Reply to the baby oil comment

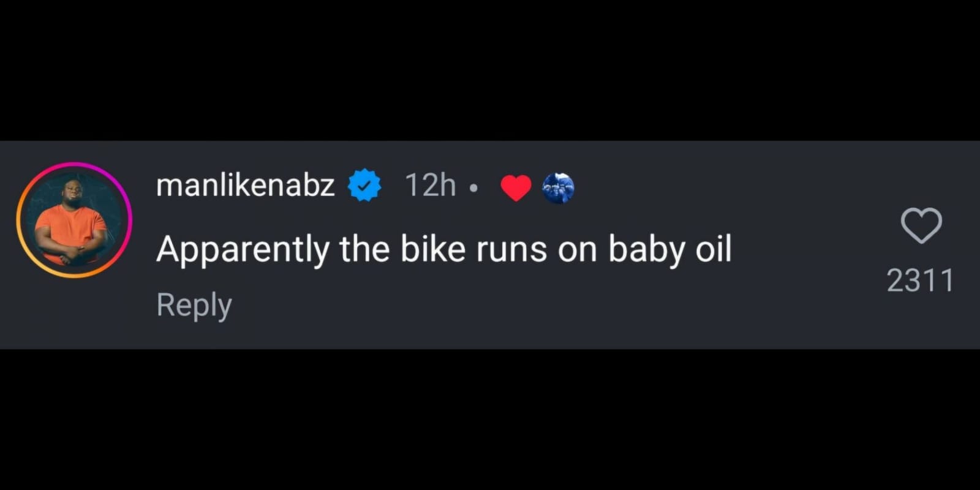194,305
